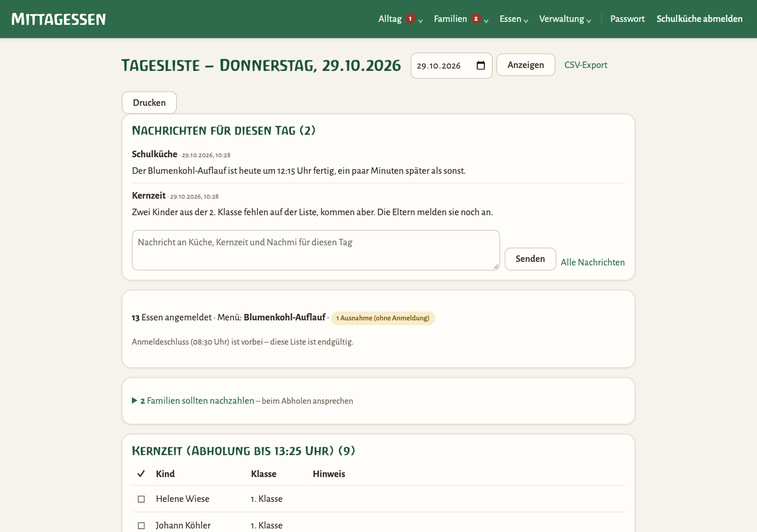The width and height of the screenshot is (757, 532).
Task: Click the red badge on Alltag menu
Action: point(410,18)
